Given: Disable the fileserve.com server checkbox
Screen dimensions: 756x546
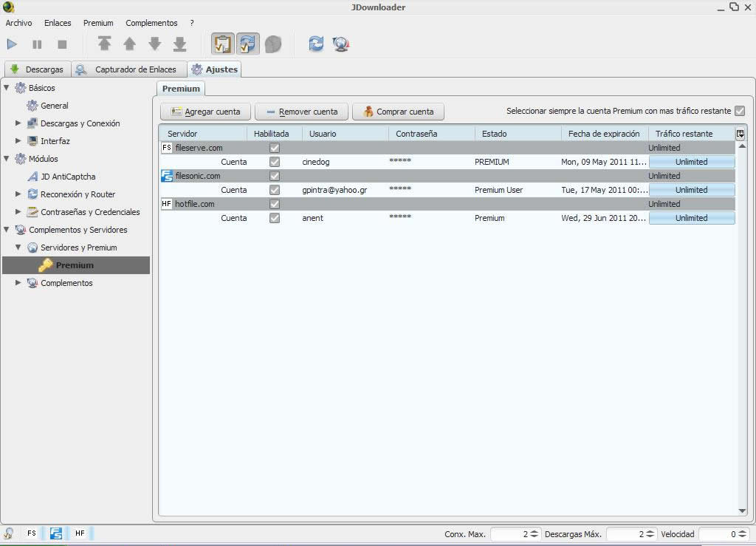Looking at the screenshot, I should pyautogui.click(x=275, y=148).
